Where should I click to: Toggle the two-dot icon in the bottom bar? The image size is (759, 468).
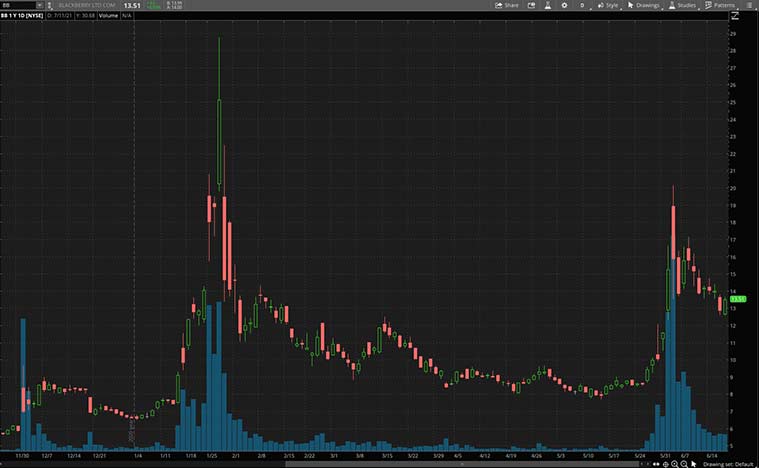click(656, 464)
